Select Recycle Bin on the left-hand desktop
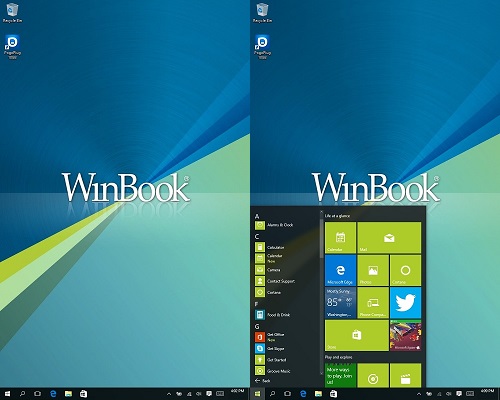Image resolution: width=500 pixels, height=400 pixels. [12, 13]
